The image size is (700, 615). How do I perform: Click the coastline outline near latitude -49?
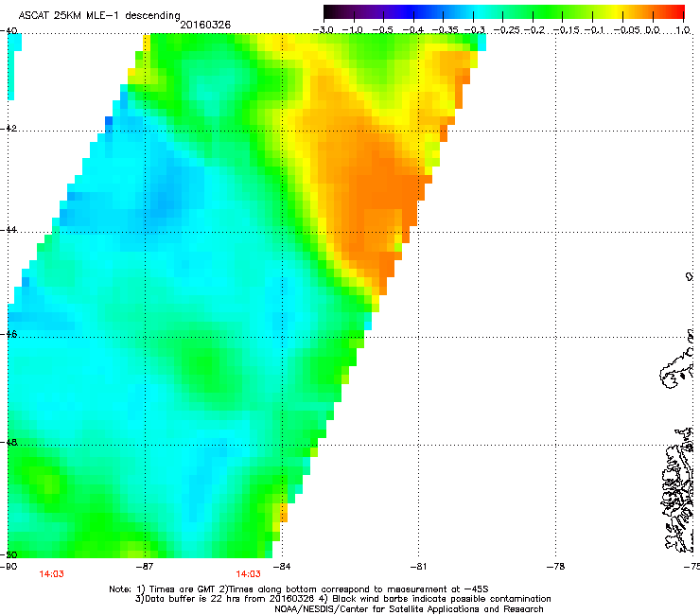(x=678, y=491)
